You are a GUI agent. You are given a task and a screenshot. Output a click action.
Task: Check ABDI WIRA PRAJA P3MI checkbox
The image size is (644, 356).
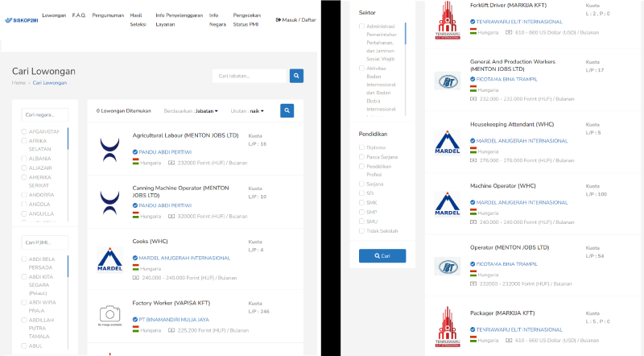[x=24, y=302]
